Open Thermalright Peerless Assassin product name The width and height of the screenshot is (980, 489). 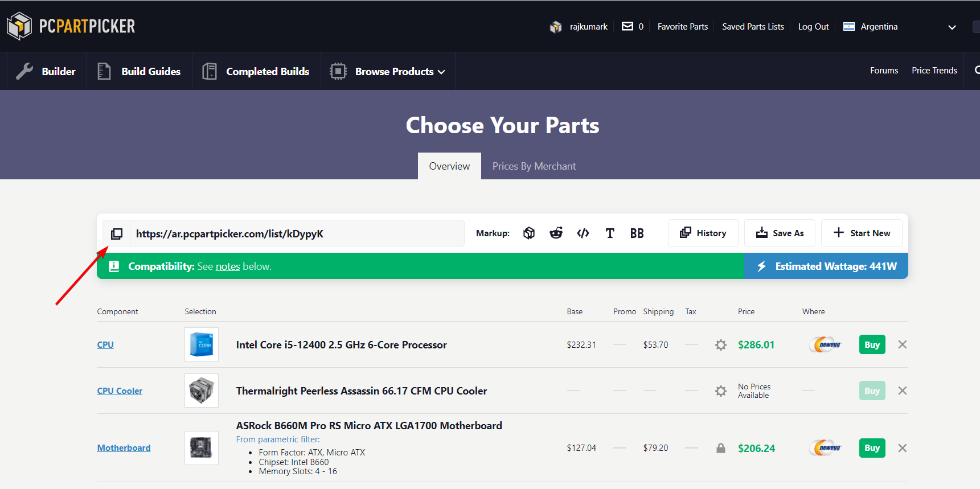362,391
